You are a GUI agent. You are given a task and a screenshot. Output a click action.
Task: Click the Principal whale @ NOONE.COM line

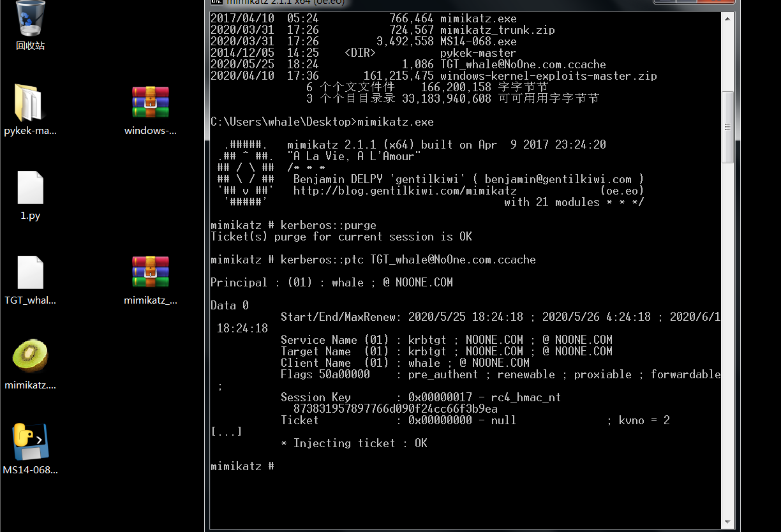click(x=332, y=283)
